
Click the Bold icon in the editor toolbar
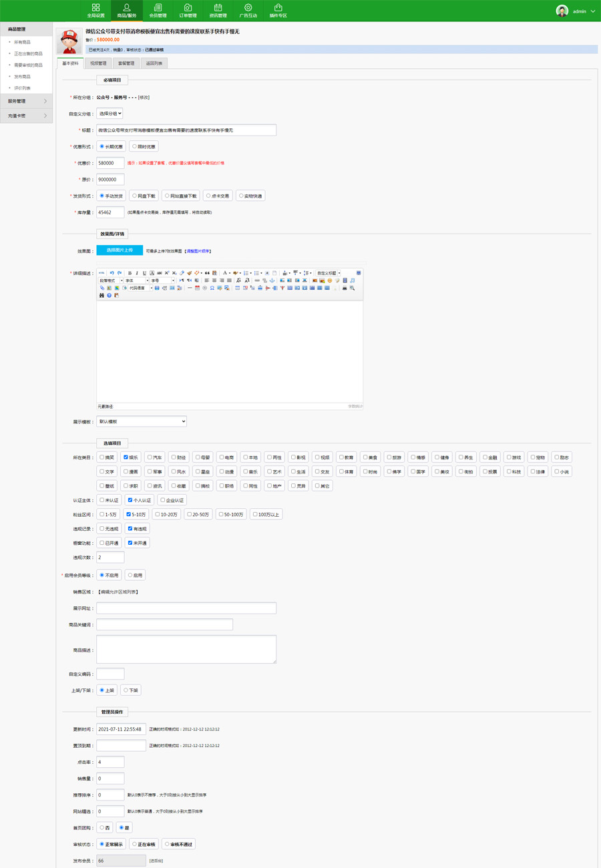point(130,273)
